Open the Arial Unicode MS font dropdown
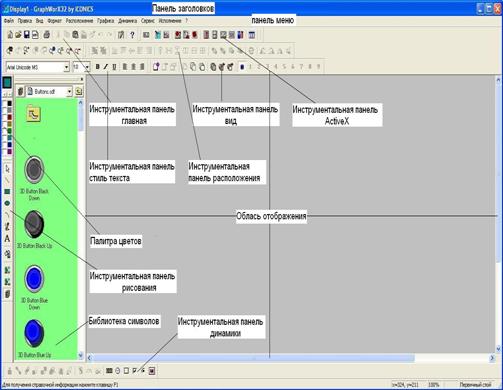The height and width of the screenshot is (390, 503). 66,67
